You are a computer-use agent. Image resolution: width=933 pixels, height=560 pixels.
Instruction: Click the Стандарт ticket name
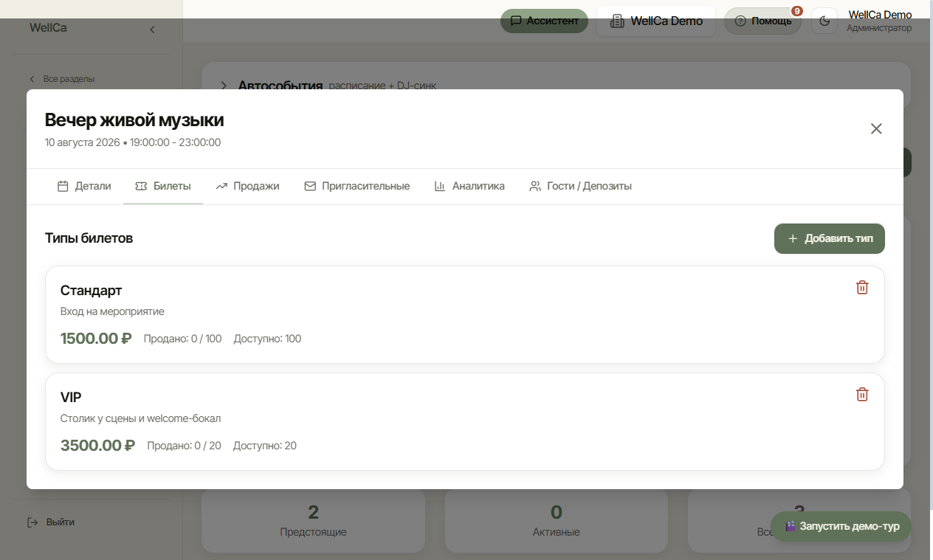tap(91, 290)
